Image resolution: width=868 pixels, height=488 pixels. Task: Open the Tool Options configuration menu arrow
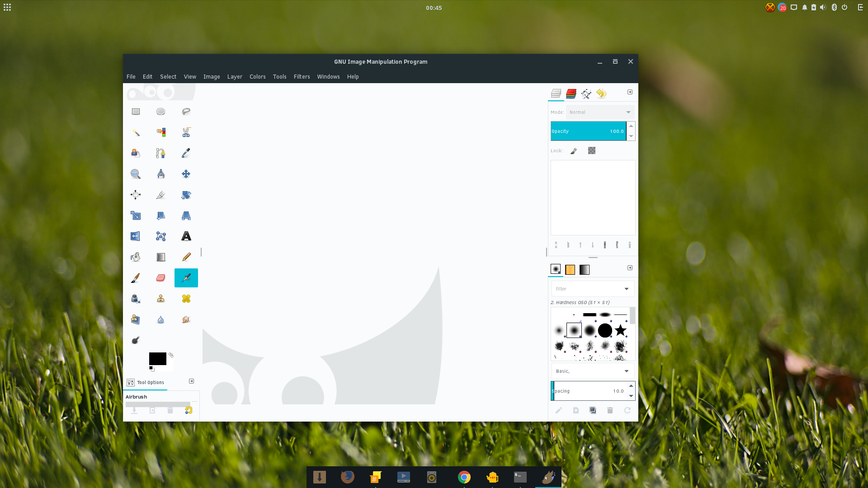191,381
